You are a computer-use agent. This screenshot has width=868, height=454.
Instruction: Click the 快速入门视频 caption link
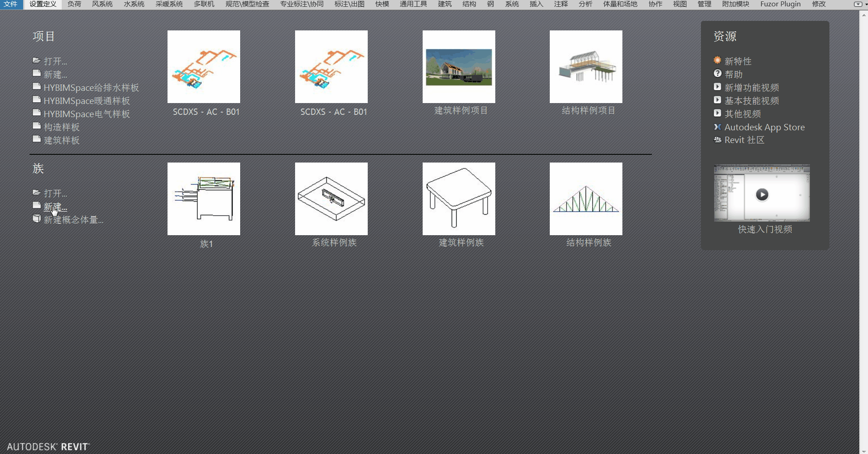pyautogui.click(x=765, y=229)
